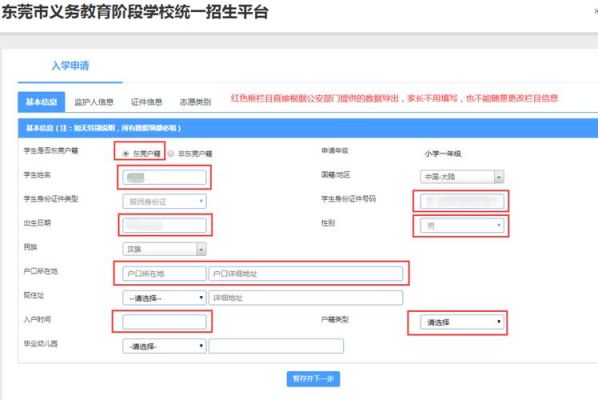Viewport: 598px width, 400px height.
Task: Open the 性别 dropdown
Action: [x=462, y=226]
